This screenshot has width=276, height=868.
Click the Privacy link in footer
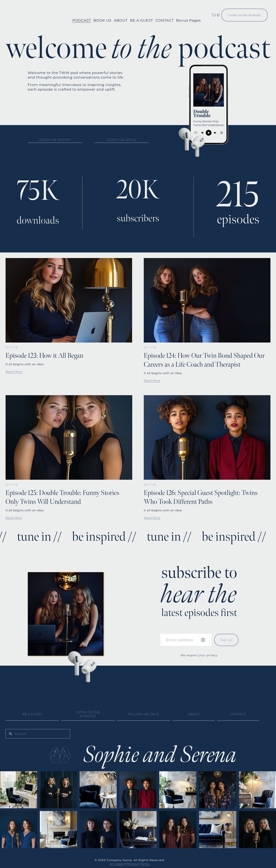tap(131, 864)
